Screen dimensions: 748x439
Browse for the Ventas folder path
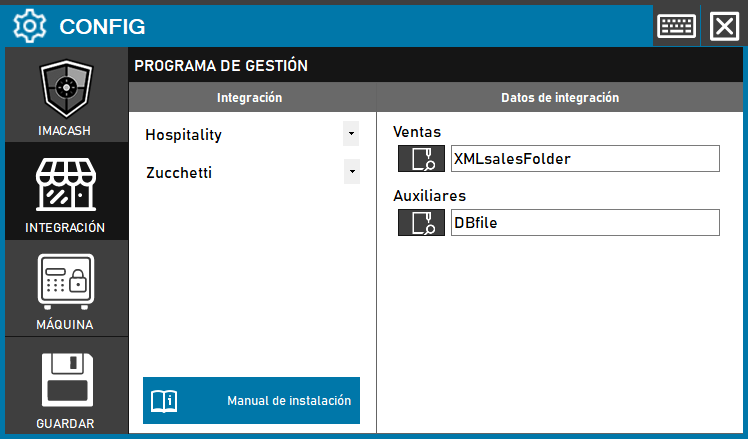click(x=421, y=159)
